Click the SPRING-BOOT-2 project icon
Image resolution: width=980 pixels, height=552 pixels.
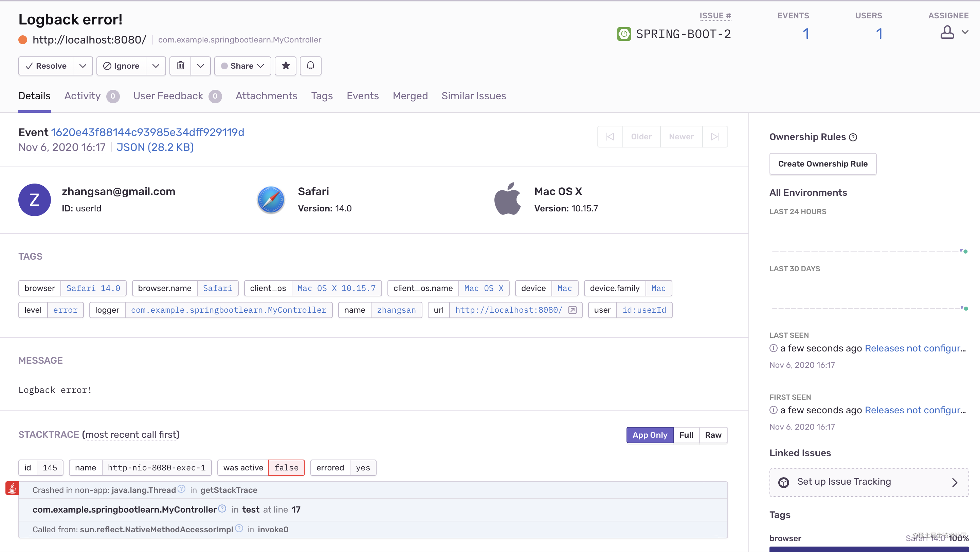[624, 34]
